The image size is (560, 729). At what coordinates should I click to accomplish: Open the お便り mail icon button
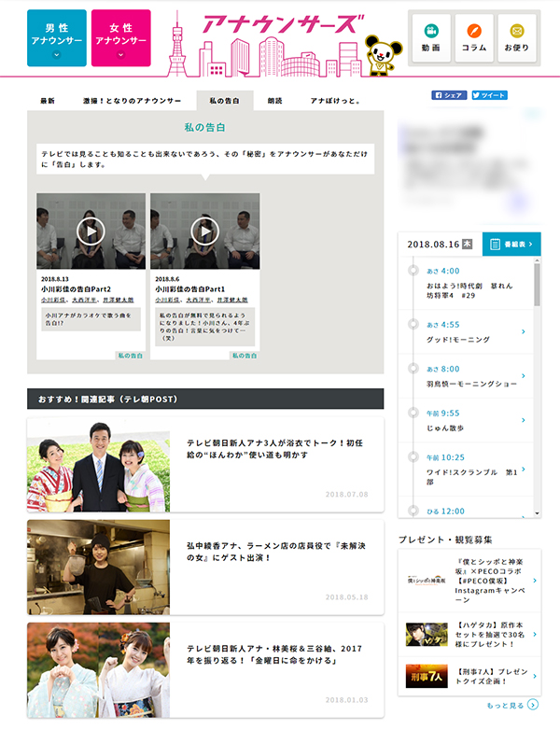[516, 37]
